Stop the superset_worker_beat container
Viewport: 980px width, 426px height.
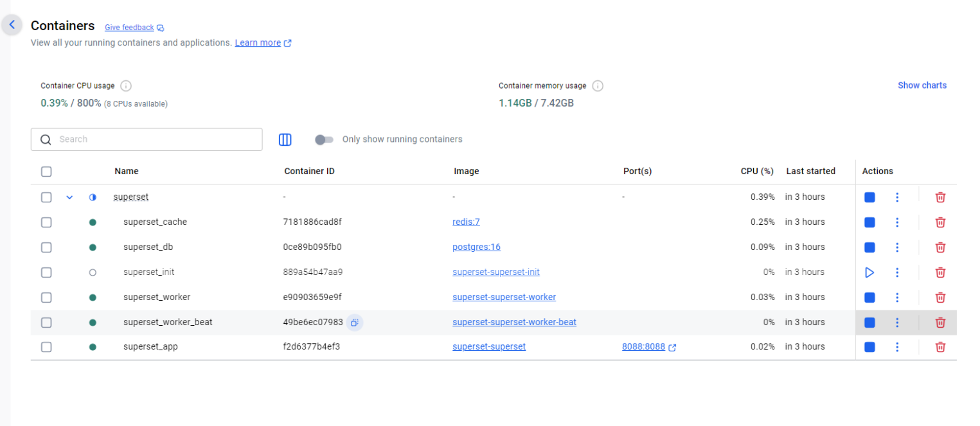[x=869, y=322]
